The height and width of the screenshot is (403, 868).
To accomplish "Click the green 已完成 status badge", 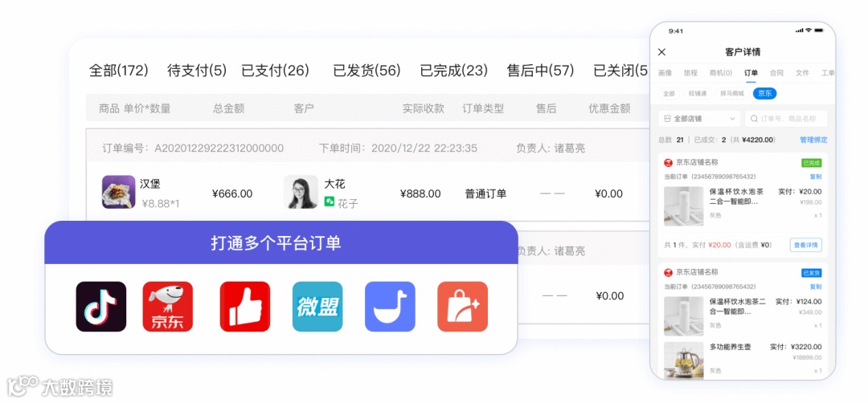I will pyautogui.click(x=811, y=163).
